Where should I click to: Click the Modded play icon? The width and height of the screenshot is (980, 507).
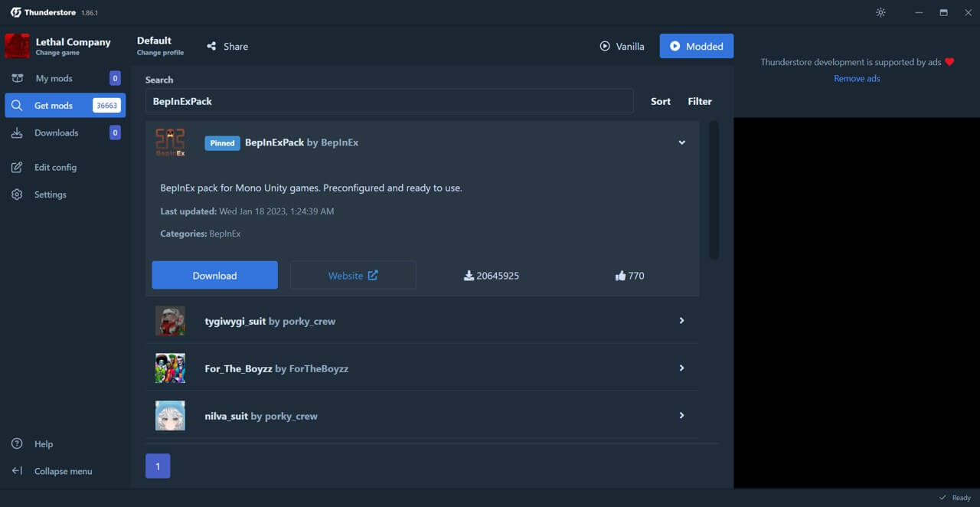(x=675, y=46)
